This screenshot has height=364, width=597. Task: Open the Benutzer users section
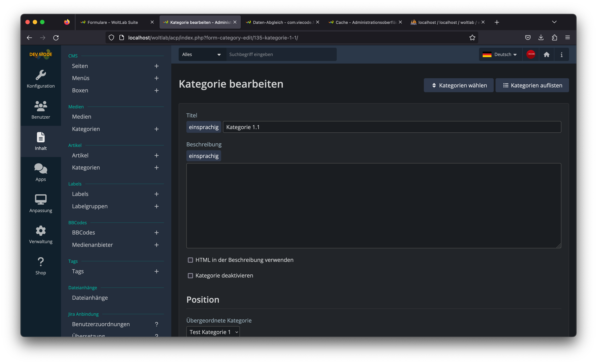pos(41,110)
